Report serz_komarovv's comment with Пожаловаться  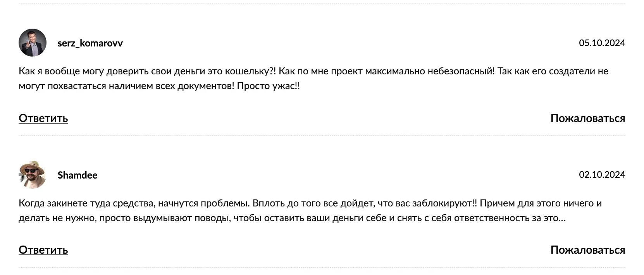587,118
